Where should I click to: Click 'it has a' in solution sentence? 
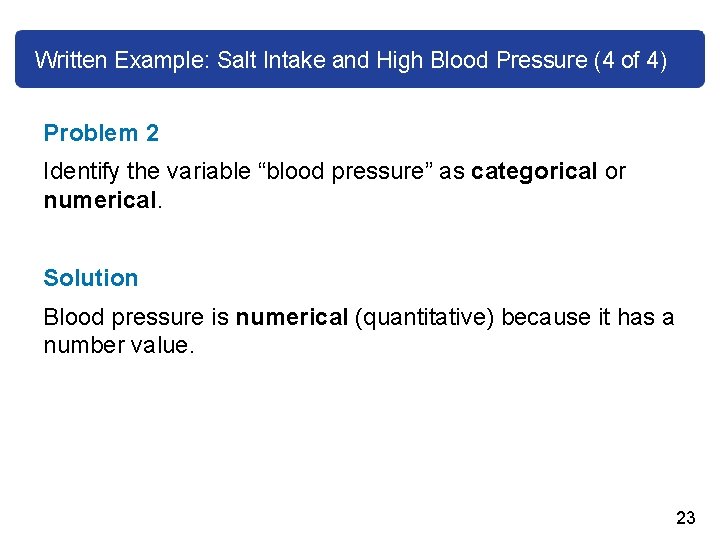[637, 317]
